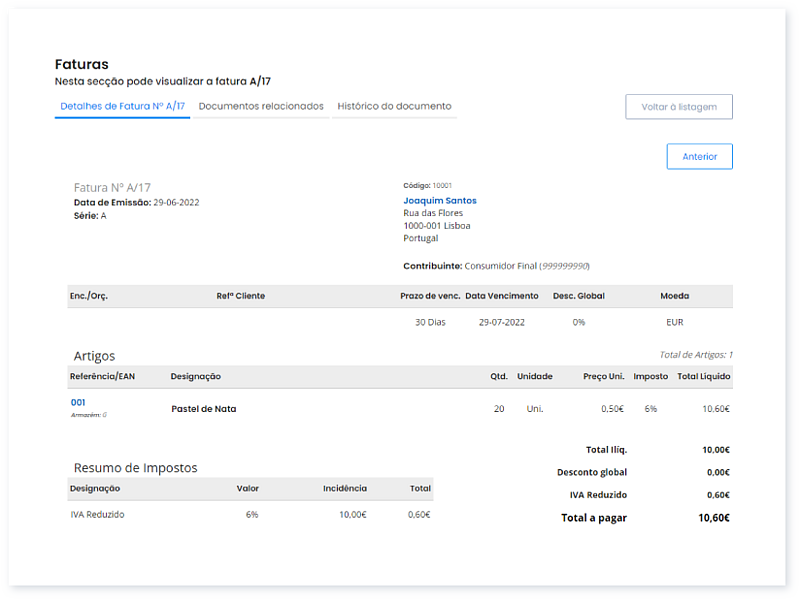800x600 pixels.
Task: Click the Desconto global value
Action: [x=718, y=472]
